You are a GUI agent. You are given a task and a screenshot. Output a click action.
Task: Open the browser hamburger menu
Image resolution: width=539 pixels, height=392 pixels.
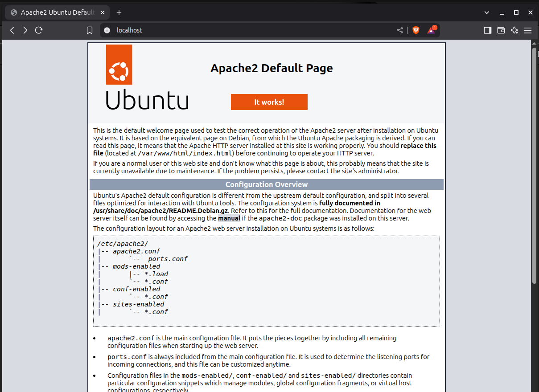coord(528,30)
